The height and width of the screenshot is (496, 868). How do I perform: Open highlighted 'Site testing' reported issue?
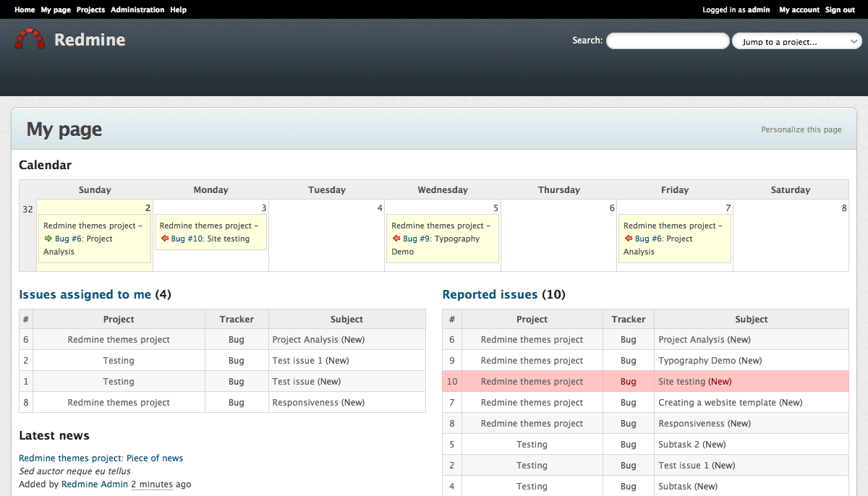click(x=681, y=381)
